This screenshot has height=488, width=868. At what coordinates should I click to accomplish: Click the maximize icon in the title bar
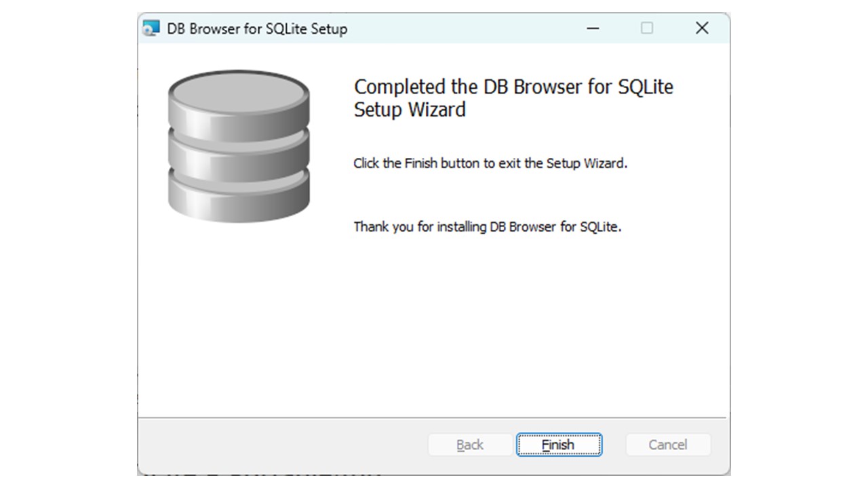pos(646,28)
